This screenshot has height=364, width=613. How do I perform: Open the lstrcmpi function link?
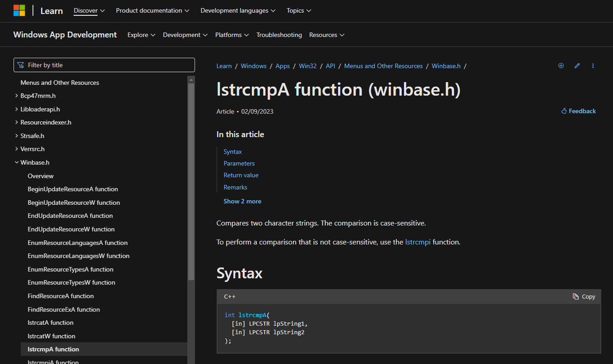click(418, 242)
